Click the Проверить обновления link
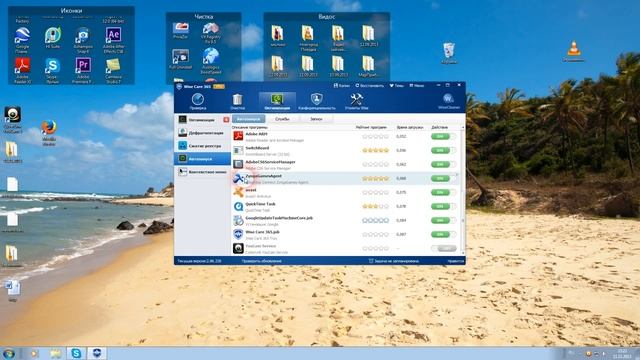The image size is (640, 360). point(262,261)
